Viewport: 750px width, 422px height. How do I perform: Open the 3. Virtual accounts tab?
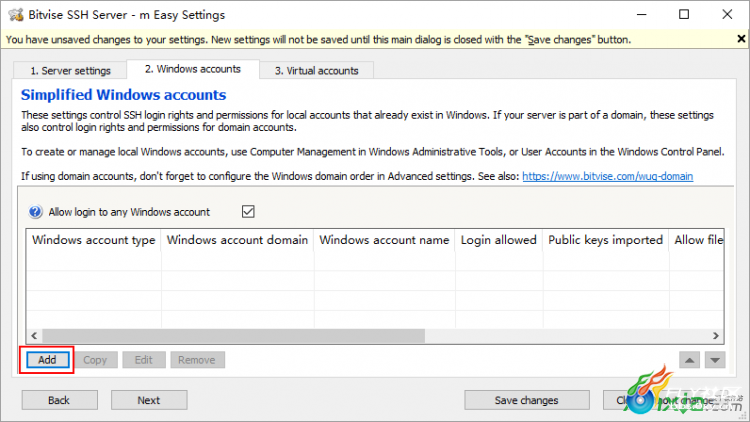[x=316, y=71]
